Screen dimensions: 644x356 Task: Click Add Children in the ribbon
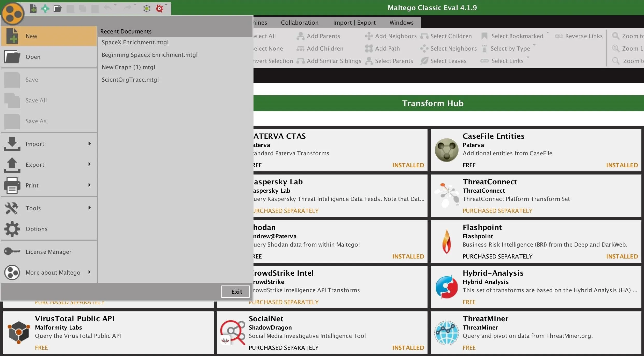(x=320, y=48)
